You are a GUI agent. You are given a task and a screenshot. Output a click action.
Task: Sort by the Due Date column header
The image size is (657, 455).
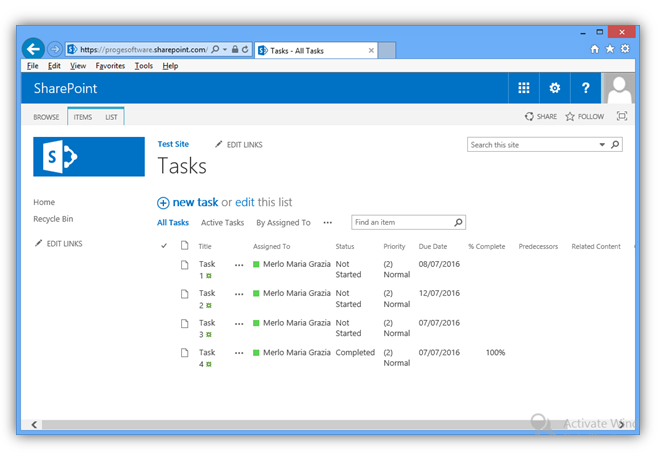(432, 246)
